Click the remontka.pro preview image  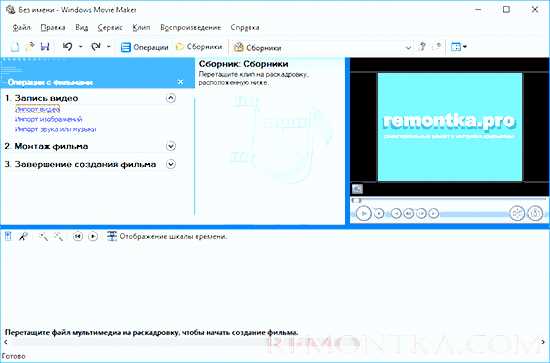point(450,127)
